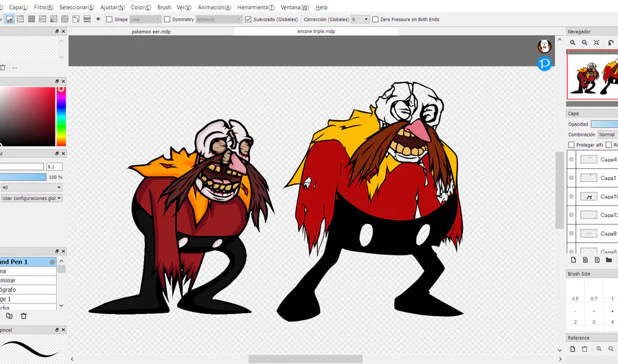Toggle the Shape checkbox
The height and width of the screenshot is (364, 618).
point(110,19)
